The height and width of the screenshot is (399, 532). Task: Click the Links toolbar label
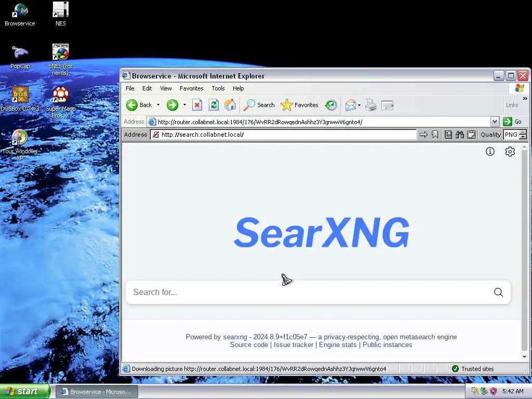pyautogui.click(x=512, y=105)
